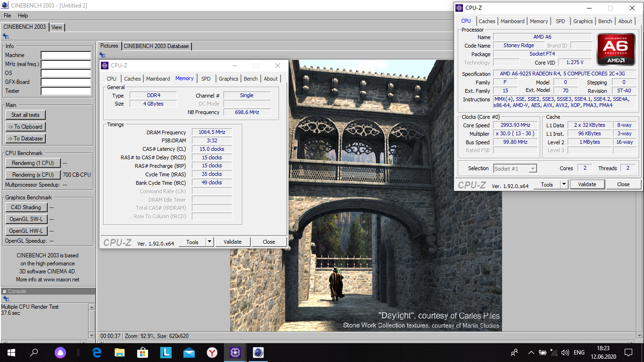This screenshot has width=644, height=362.
Task: Switch to CINEBENCH via its taskbar icon
Action: (258, 353)
